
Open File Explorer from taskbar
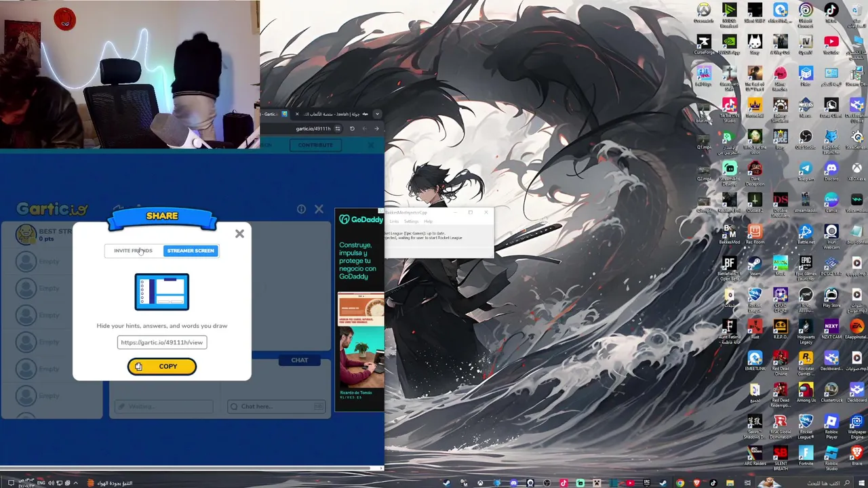point(730,483)
